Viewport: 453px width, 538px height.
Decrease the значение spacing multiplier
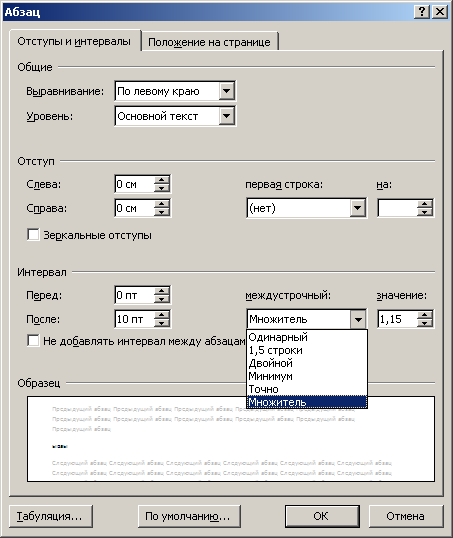coord(425,323)
